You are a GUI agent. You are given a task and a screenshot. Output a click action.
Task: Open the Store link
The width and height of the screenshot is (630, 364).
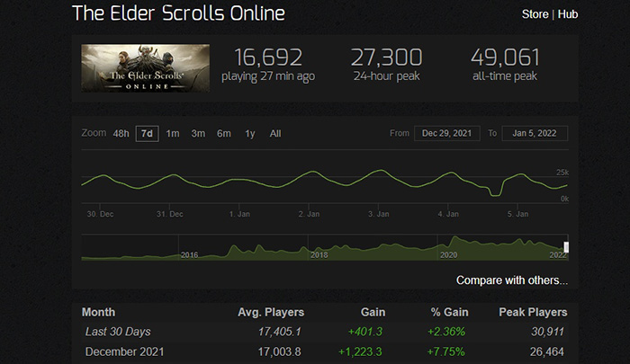click(x=535, y=14)
